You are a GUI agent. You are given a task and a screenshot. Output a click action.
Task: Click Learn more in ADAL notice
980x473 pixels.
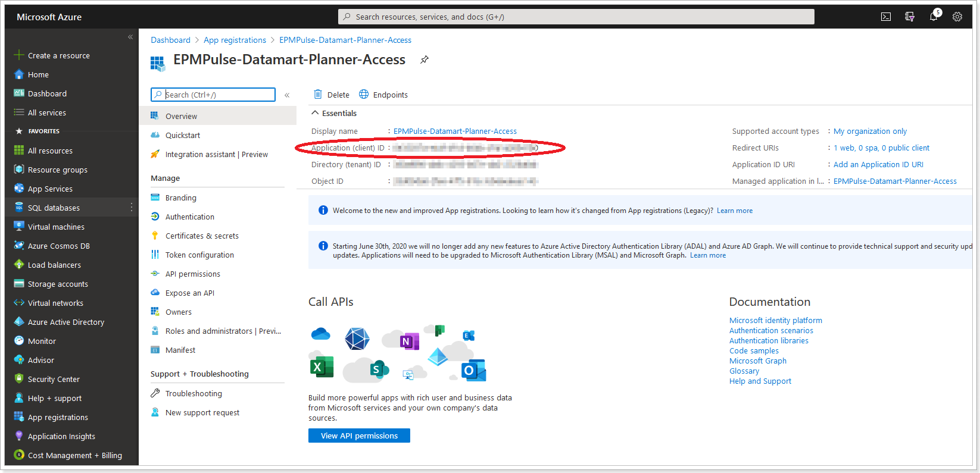[x=708, y=255]
